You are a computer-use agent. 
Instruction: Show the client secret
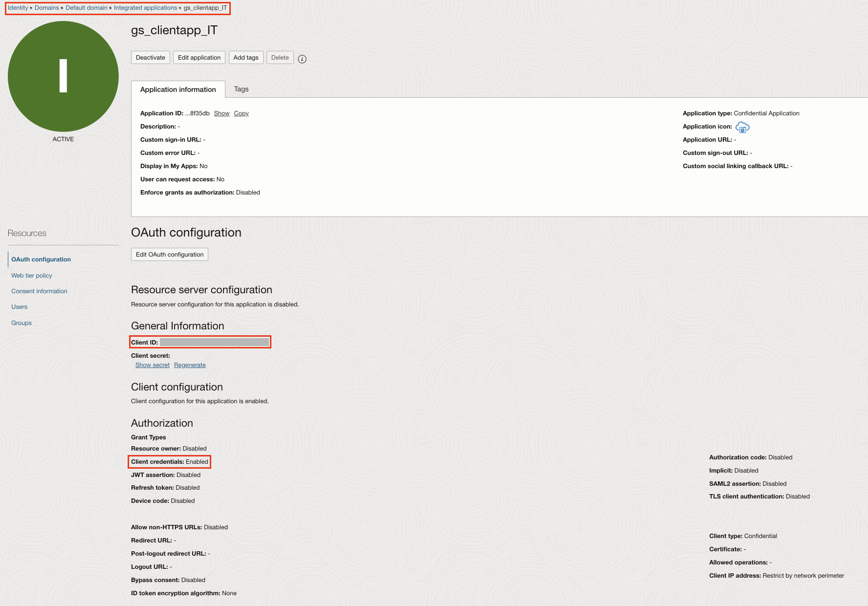[152, 365]
